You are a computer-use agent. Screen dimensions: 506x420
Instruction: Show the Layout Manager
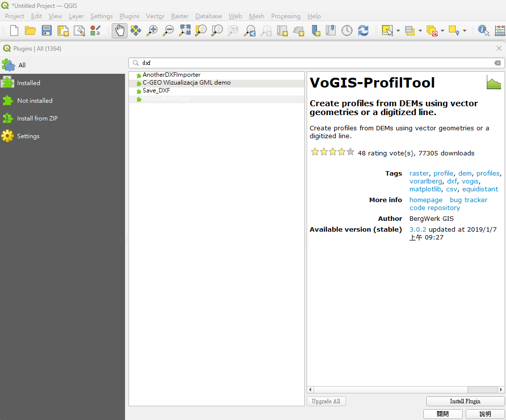tap(79, 30)
